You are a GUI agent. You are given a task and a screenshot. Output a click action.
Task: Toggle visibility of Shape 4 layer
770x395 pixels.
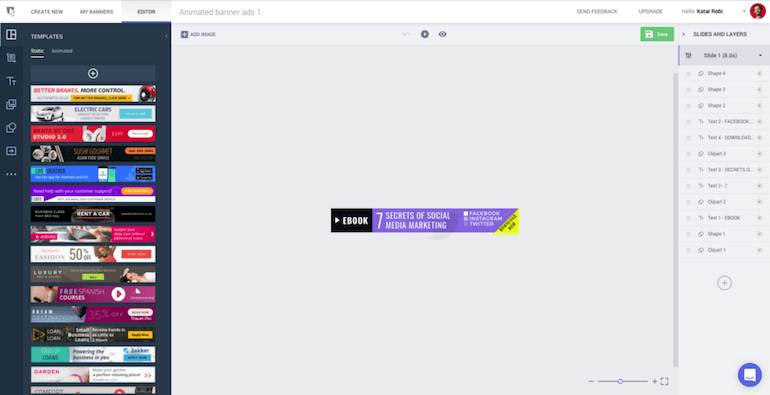tap(759, 74)
